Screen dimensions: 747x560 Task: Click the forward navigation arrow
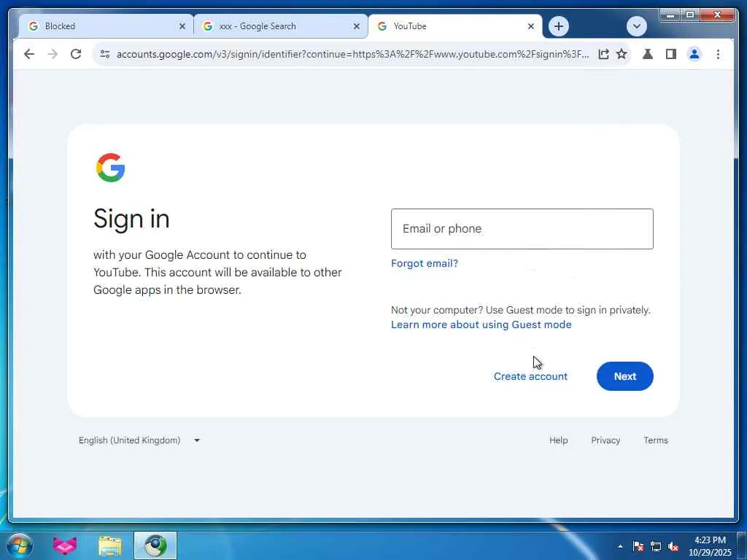click(x=53, y=54)
